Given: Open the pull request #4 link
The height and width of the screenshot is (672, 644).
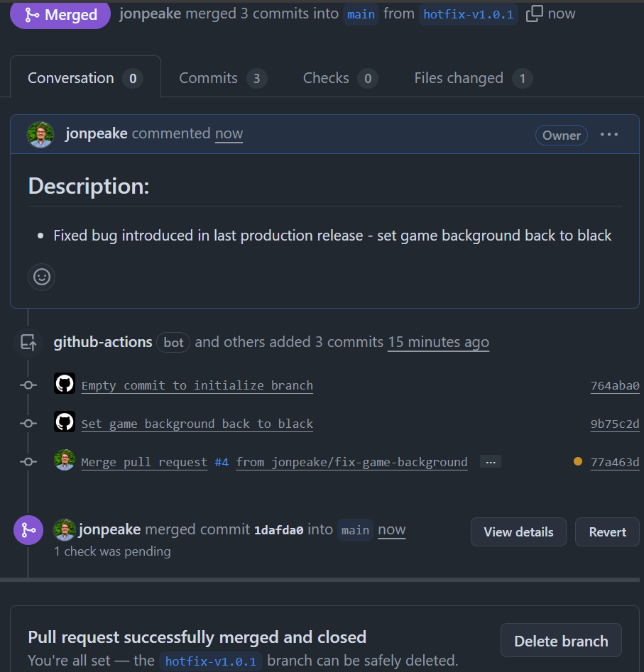Looking at the screenshot, I should [x=222, y=463].
